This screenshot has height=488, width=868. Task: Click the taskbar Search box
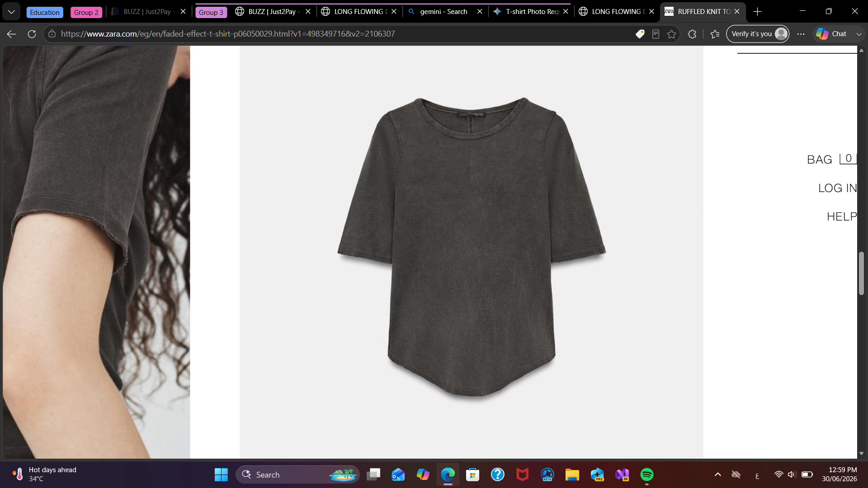297,474
